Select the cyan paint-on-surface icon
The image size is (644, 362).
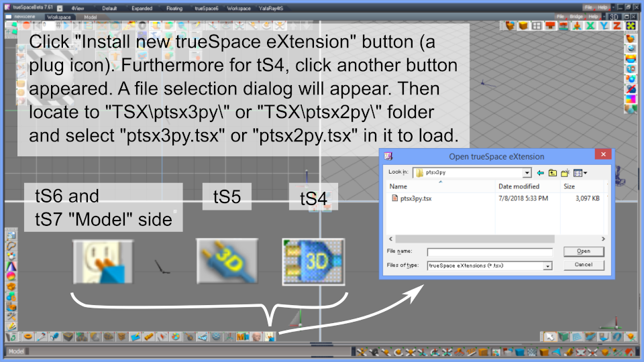pos(135,337)
